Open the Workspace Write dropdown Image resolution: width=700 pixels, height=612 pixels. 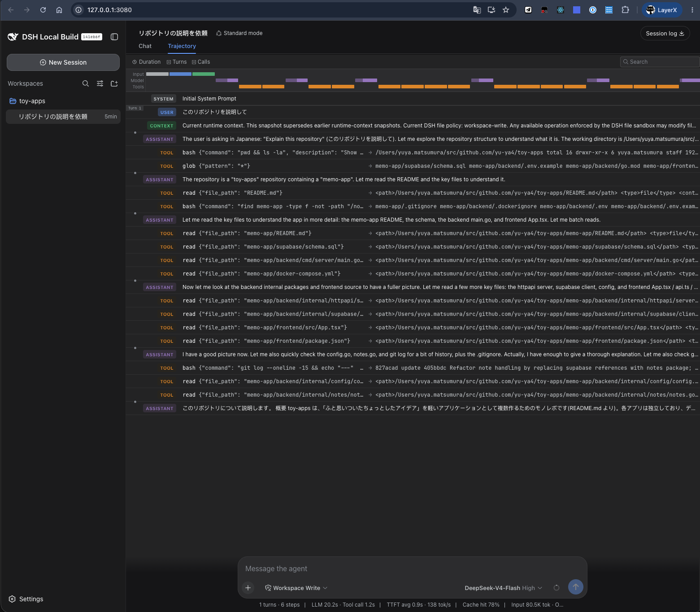coord(296,588)
